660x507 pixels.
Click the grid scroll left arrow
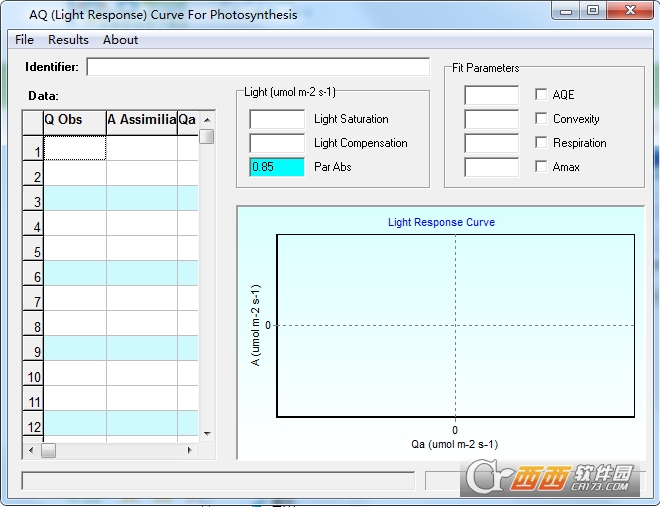pyautogui.click(x=31, y=450)
